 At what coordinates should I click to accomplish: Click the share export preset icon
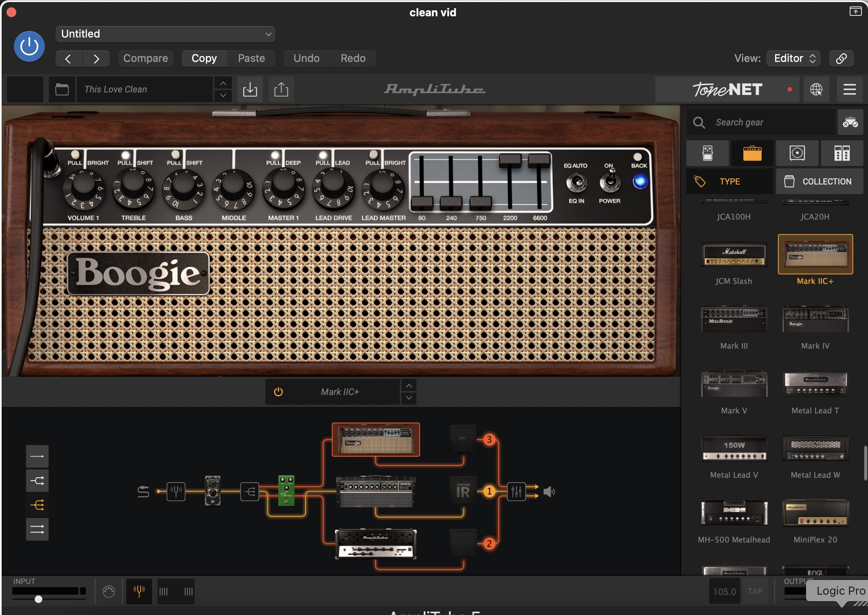pos(281,89)
